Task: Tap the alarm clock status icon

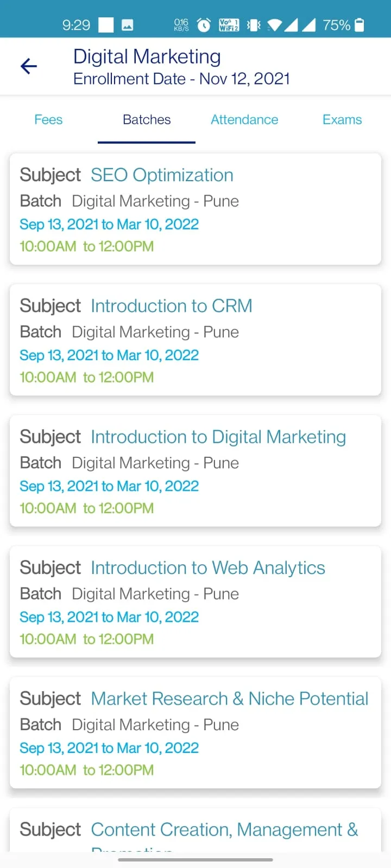Action: tap(204, 25)
